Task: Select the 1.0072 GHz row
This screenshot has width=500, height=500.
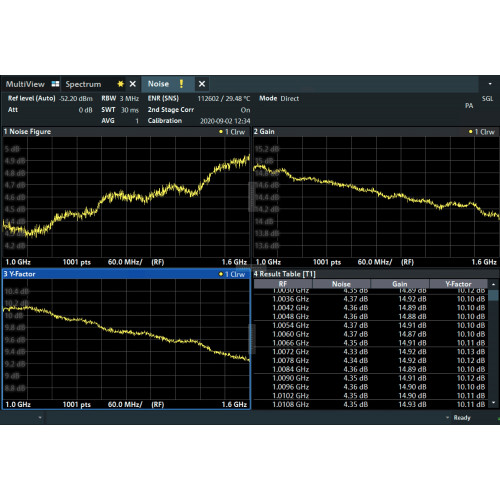Action: click(x=370, y=352)
